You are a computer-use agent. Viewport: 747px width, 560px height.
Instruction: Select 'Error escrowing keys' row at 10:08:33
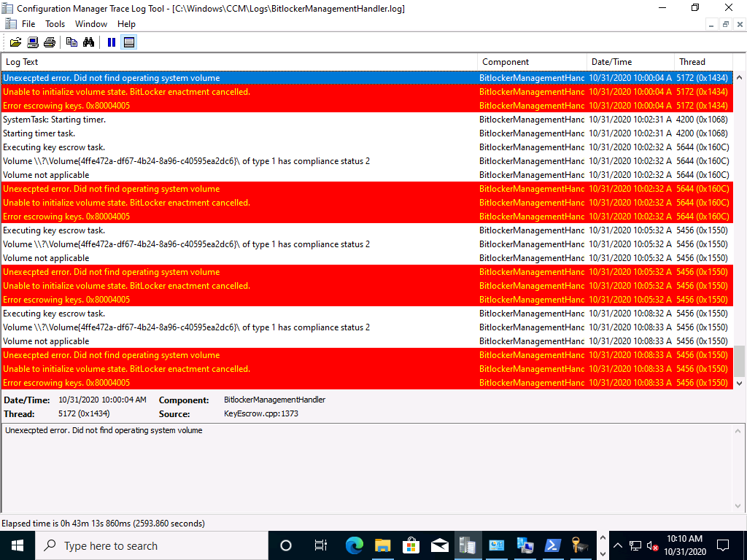pyautogui.click(x=368, y=383)
